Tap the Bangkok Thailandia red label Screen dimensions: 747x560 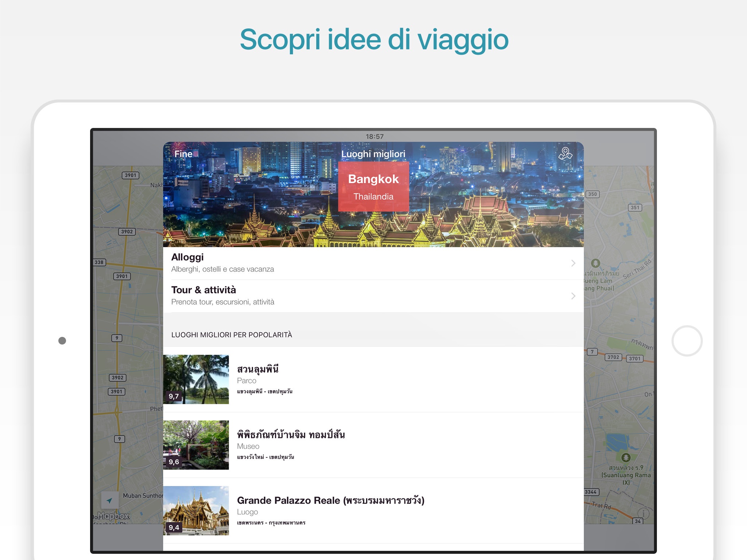(373, 187)
